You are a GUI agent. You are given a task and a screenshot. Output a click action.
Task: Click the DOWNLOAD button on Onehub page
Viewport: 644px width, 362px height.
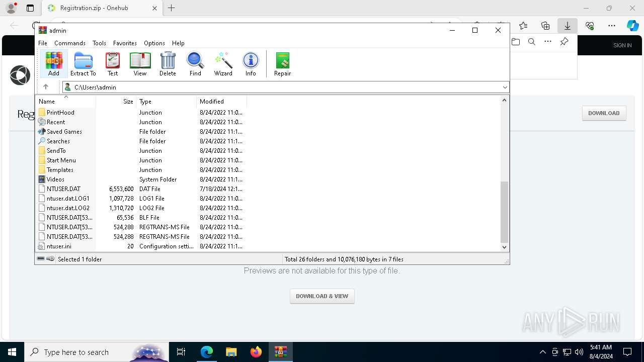pos(604,113)
